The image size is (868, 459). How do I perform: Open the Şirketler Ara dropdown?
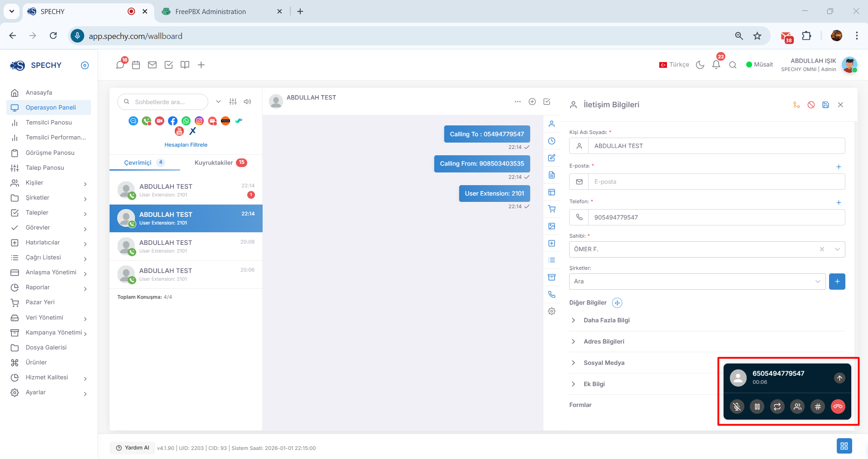pyautogui.click(x=697, y=281)
